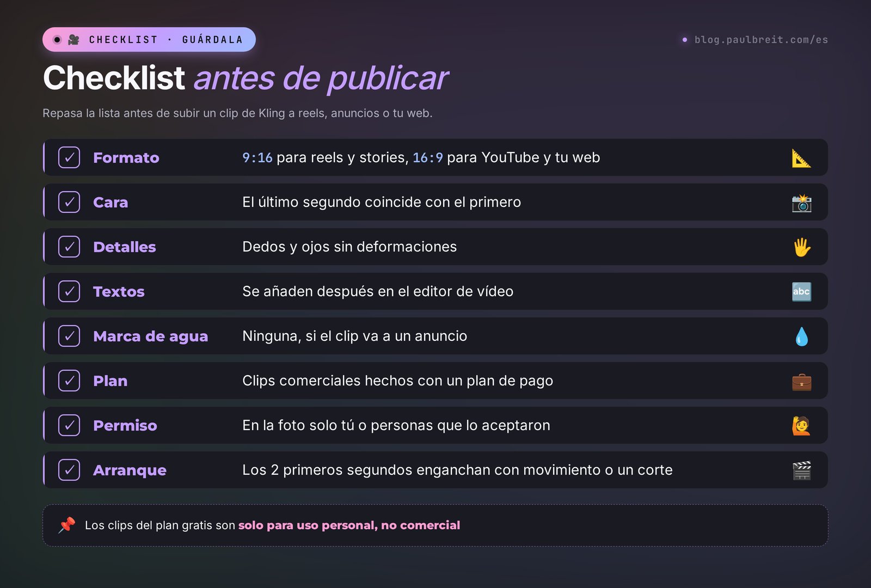The width and height of the screenshot is (871, 588).
Task: Click the movie camera icon in the Checklist badge
Action: point(73,40)
